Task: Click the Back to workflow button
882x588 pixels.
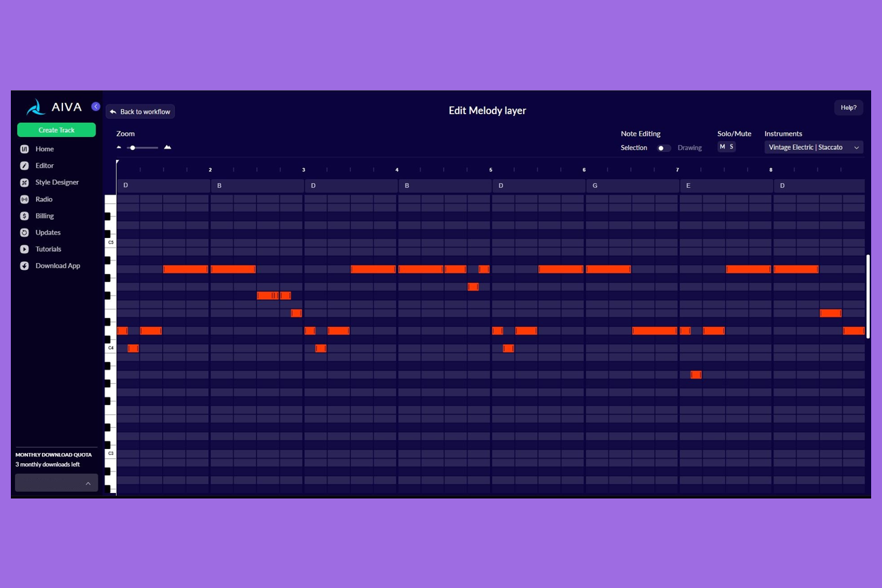Action: point(140,112)
